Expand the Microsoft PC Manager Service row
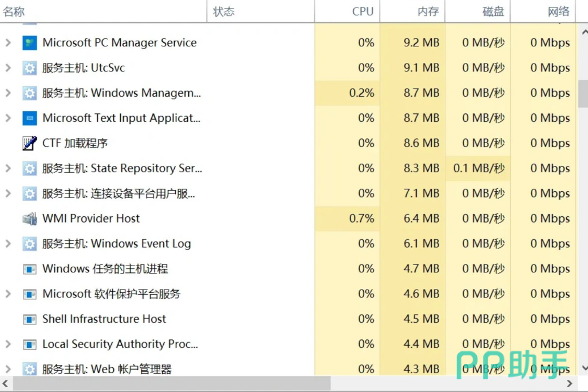The height and width of the screenshot is (392, 588). click(8, 43)
